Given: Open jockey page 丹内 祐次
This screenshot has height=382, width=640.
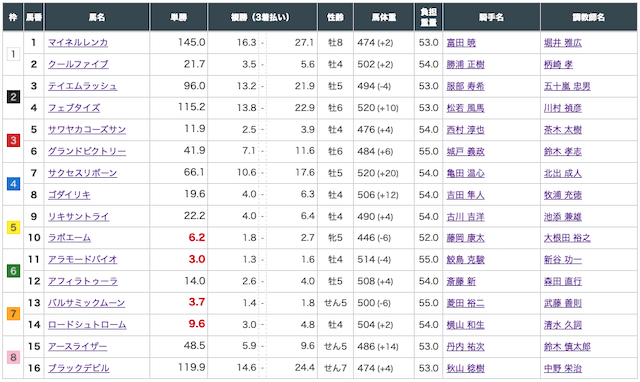Looking at the screenshot, I should click(x=465, y=346).
